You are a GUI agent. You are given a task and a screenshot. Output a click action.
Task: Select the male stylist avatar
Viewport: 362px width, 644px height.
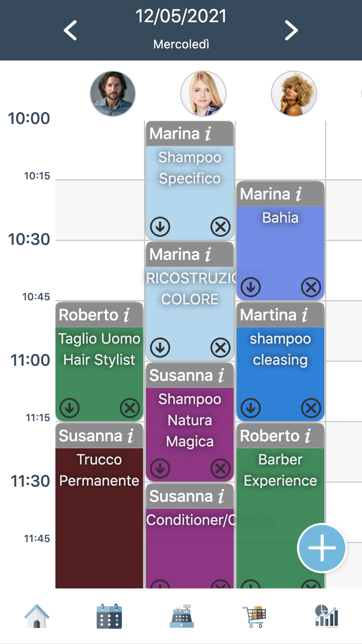113,93
